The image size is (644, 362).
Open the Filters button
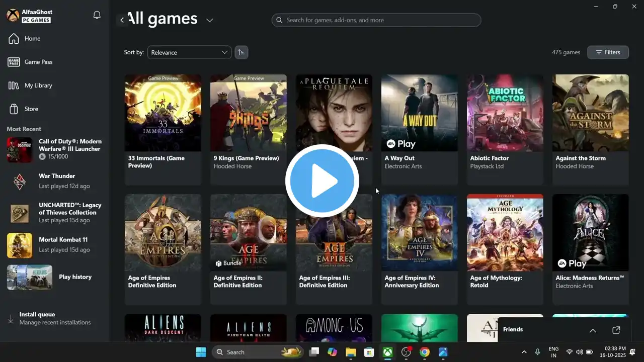coord(608,52)
